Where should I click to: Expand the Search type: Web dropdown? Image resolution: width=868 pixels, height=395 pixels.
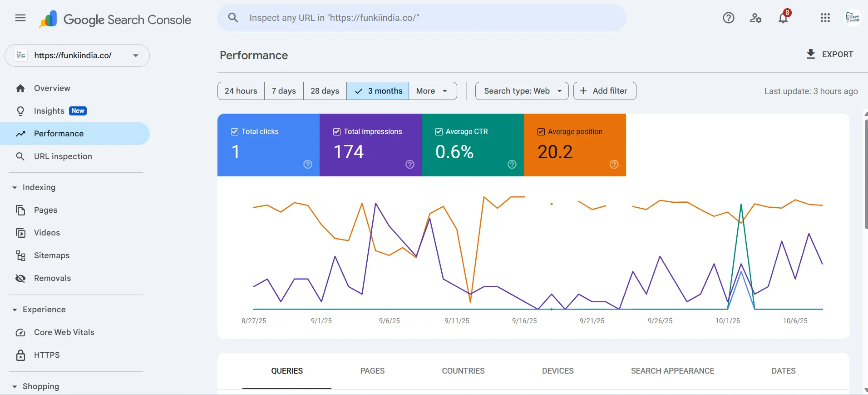pos(522,91)
